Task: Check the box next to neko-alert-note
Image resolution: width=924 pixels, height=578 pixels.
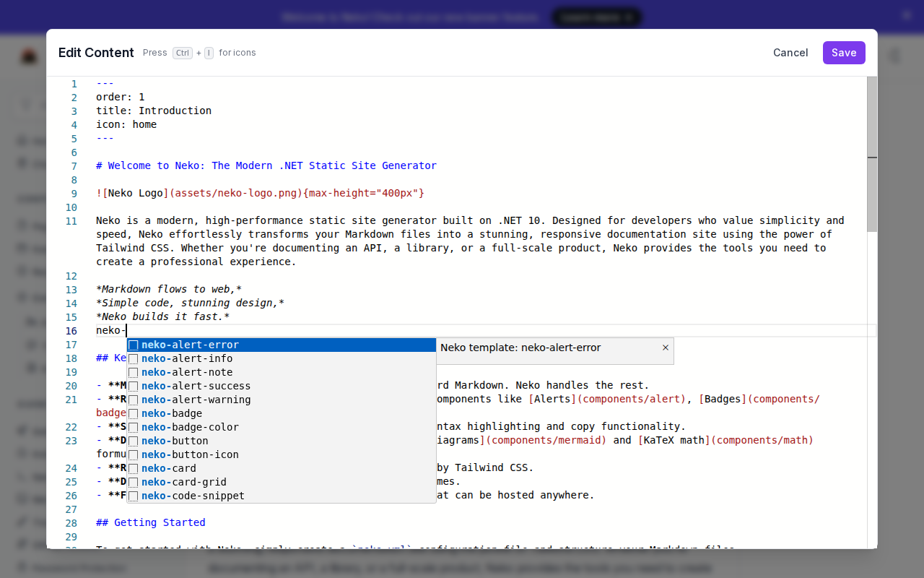Action: (x=134, y=372)
